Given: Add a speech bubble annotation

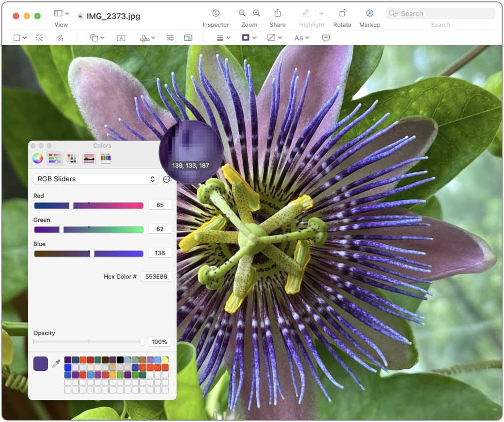Looking at the screenshot, I should 326,38.
